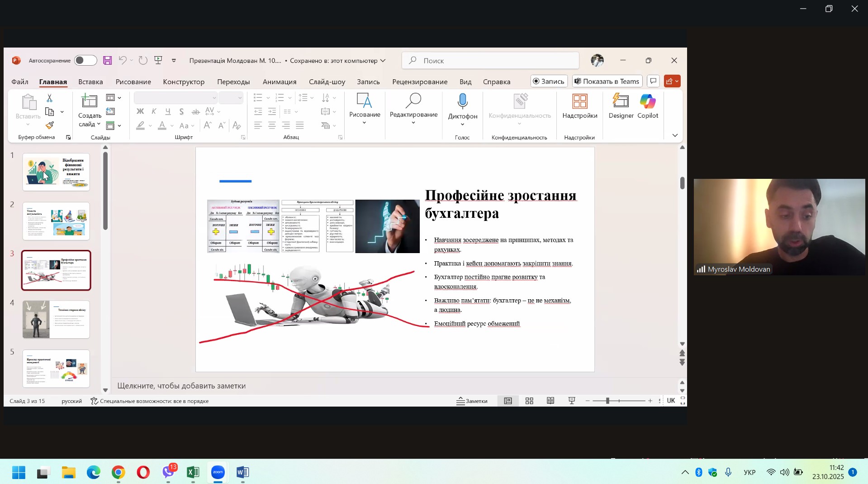Toggle bold text formatting
Screen dimensions: 868x484
pos(140,111)
